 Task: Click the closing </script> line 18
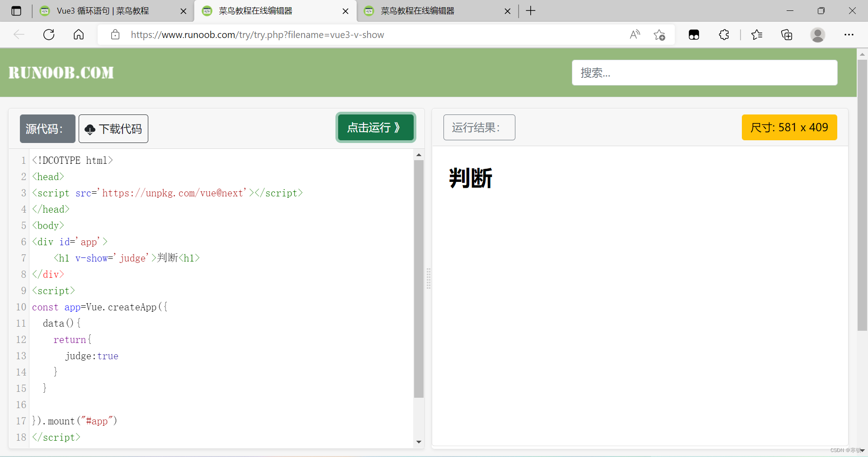[56, 438]
